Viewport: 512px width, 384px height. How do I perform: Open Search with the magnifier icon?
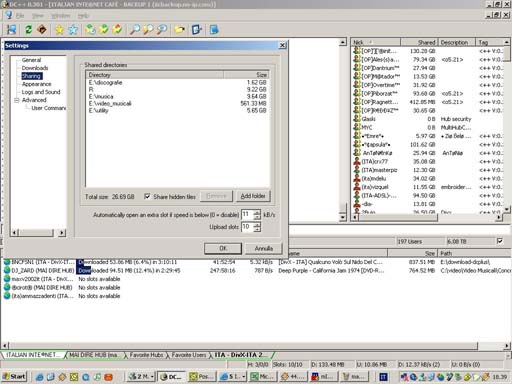coord(135,30)
